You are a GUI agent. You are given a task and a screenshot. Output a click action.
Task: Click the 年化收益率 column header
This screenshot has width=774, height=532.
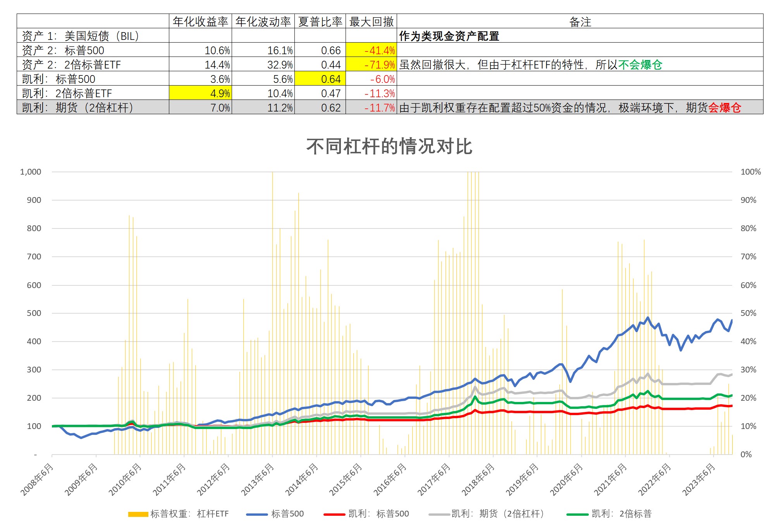tap(200, 22)
